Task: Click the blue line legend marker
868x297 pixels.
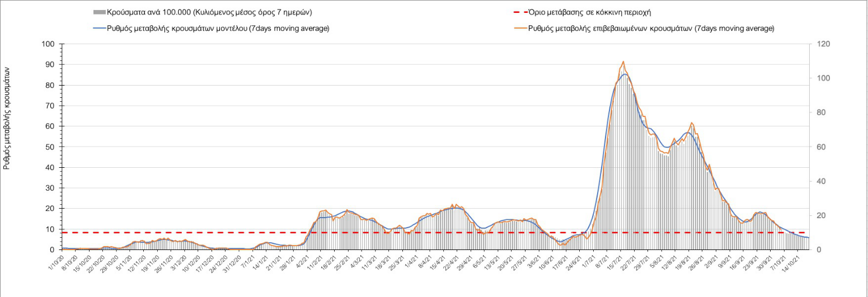Action: [98, 29]
